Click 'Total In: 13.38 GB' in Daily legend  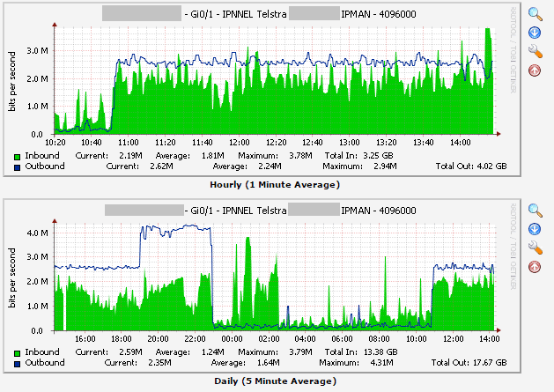click(361, 352)
